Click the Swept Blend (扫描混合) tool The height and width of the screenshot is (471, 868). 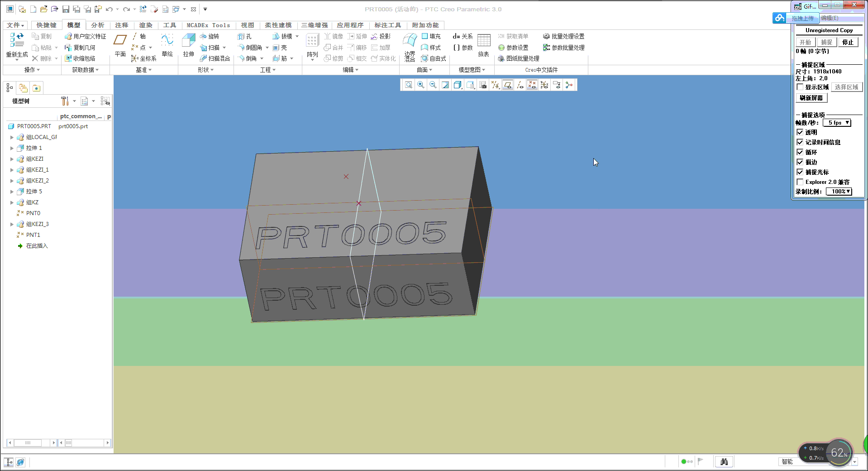pos(215,58)
